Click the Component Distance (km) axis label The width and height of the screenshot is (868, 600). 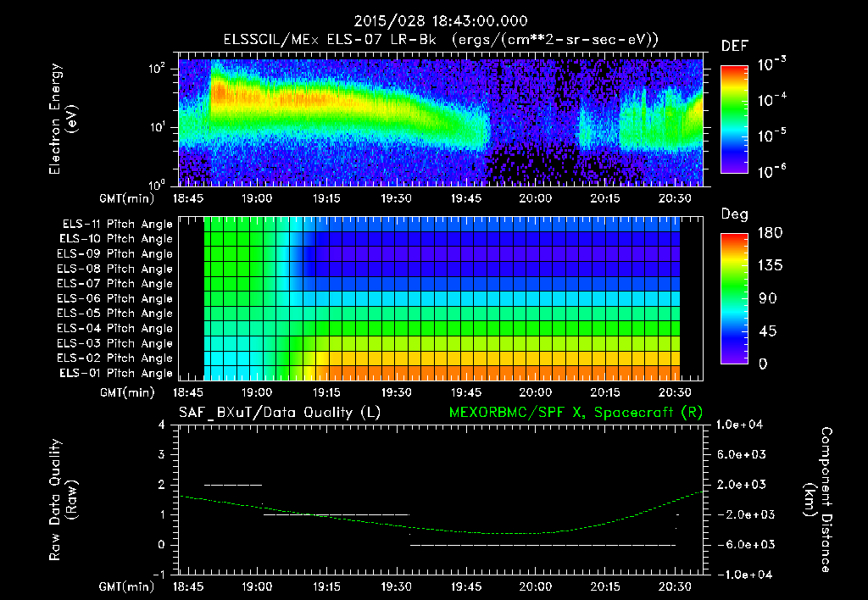(818, 500)
